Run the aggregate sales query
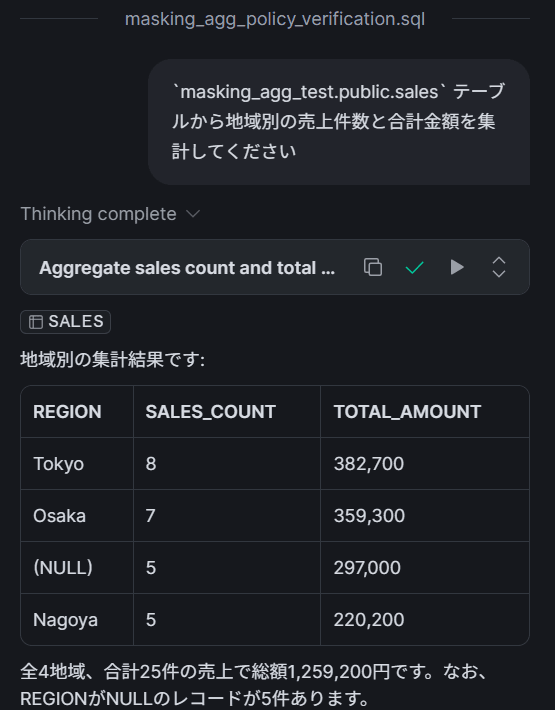Image resolution: width=555 pixels, height=710 pixels. 457,267
